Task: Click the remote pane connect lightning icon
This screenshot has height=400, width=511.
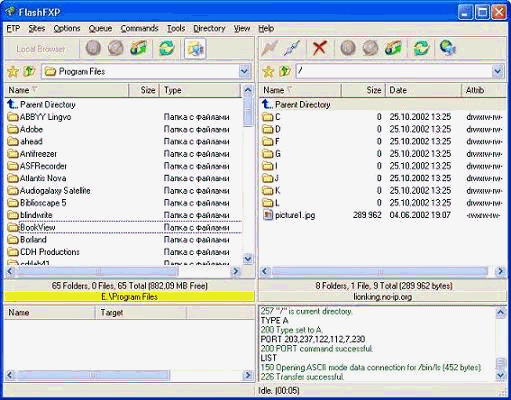Action: (x=269, y=48)
